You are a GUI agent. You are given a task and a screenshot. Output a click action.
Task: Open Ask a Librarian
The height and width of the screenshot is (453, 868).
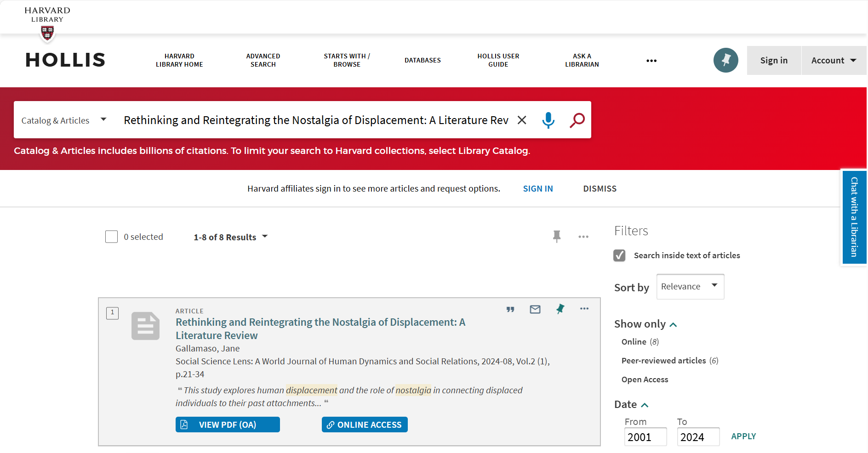582,60
